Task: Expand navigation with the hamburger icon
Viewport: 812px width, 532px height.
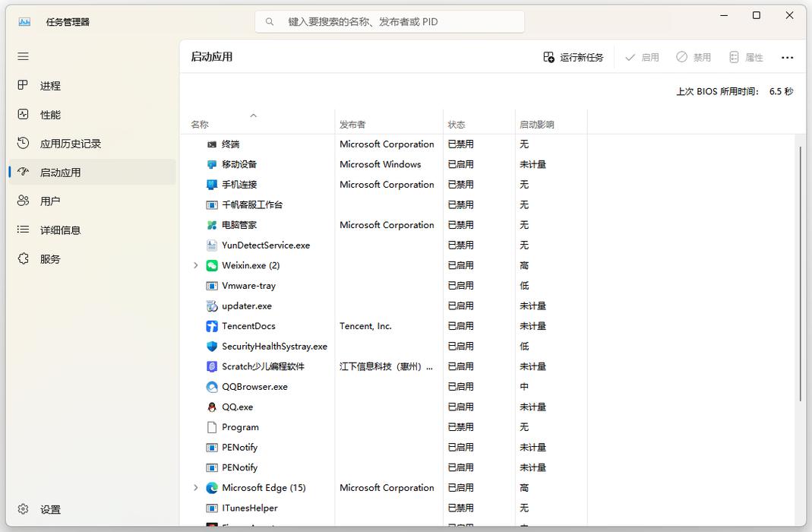Action: pyautogui.click(x=23, y=56)
